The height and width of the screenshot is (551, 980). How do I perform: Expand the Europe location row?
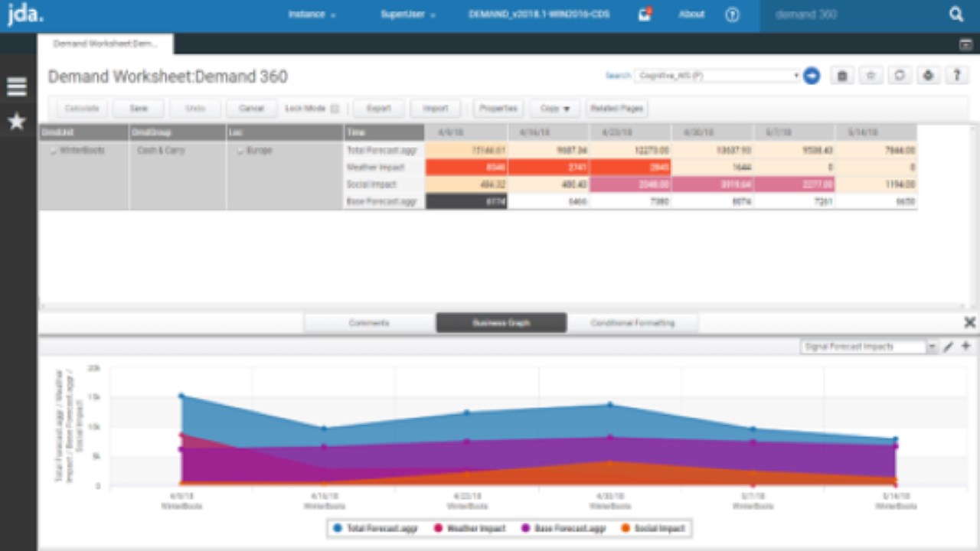point(240,151)
